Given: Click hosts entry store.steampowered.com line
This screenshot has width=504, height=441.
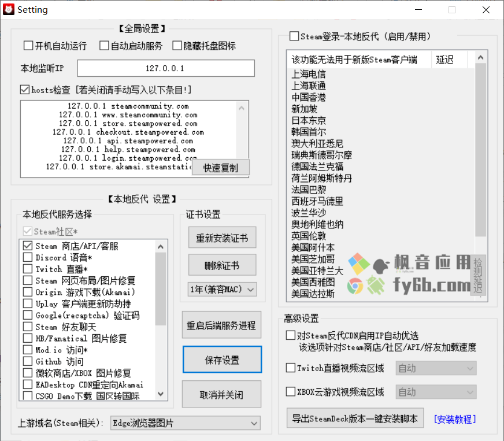Looking at the screenshot, I should [128, 124].
